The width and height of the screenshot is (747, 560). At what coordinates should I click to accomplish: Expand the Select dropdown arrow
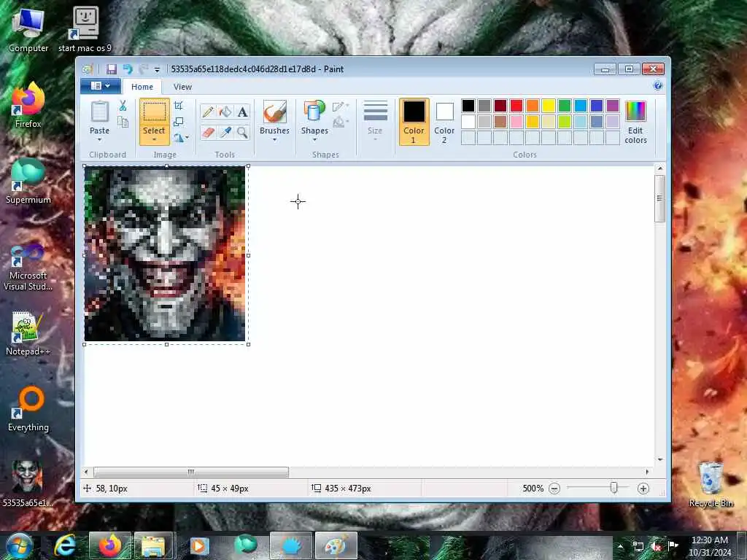[155, 139]
